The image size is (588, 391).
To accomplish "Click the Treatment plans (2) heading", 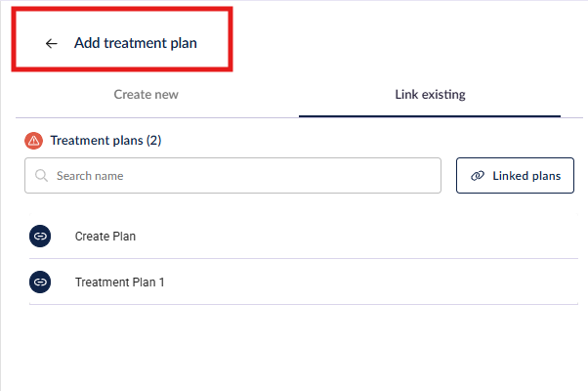I will 105,141.
